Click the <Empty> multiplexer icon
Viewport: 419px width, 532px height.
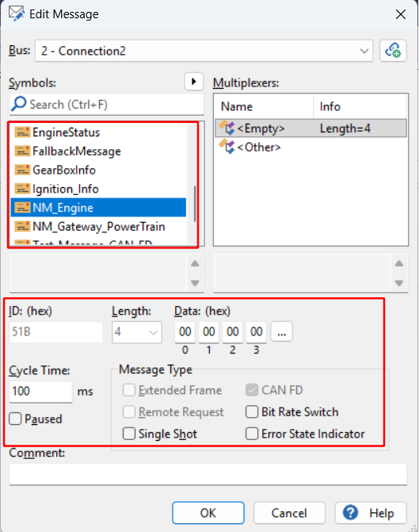tap(227, 128)
